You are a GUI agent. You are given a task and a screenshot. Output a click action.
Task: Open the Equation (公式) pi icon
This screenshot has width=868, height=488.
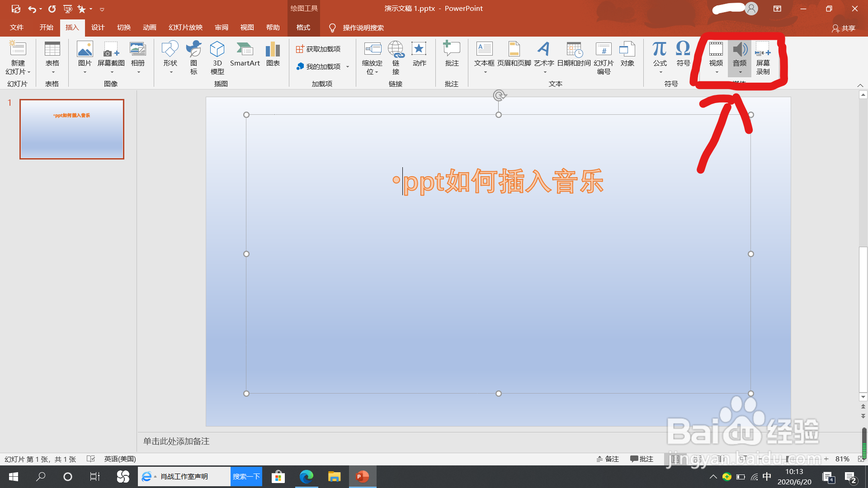pyautogui.click(x=660, y=49)
